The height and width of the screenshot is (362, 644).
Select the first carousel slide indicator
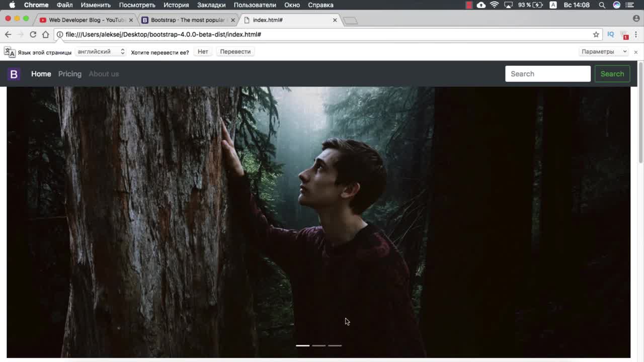302,345
